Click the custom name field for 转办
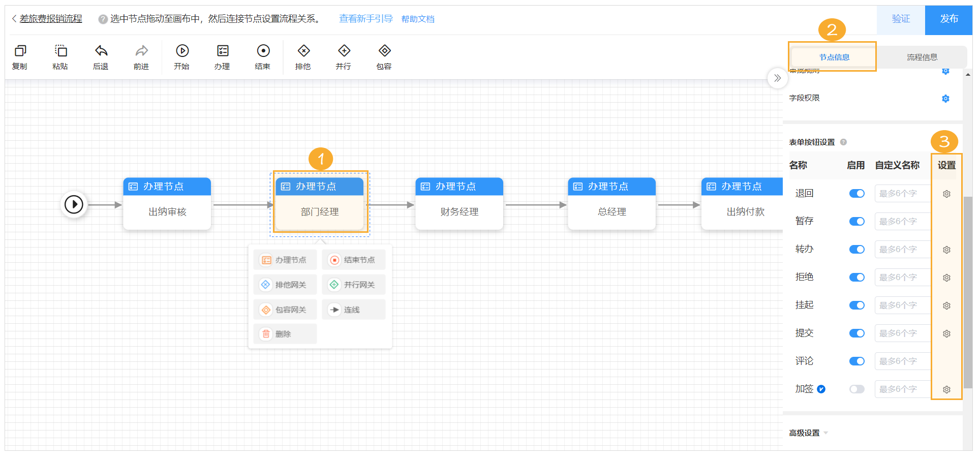 (x=903, y=249)
